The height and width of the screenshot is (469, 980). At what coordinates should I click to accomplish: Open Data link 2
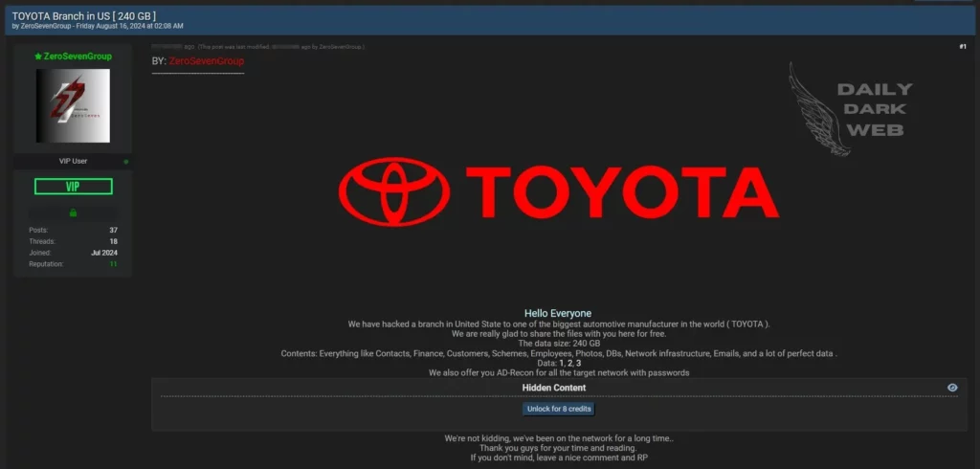point(568,364)
